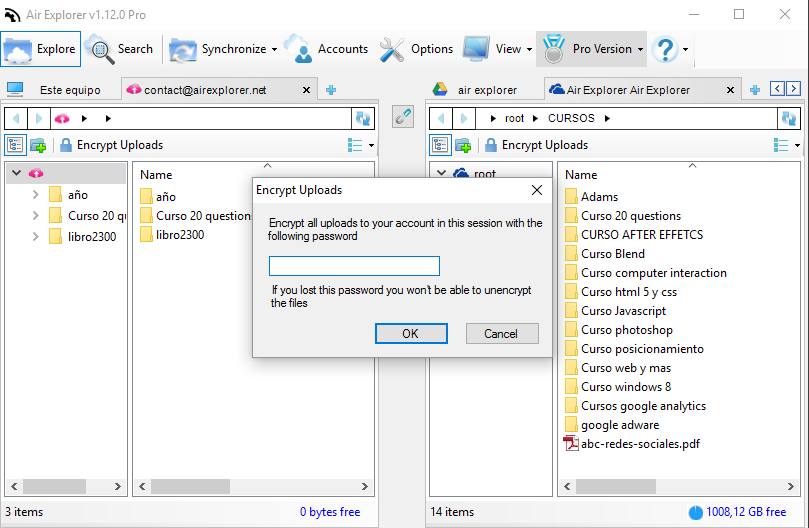The width and height of the screenshot is (809, 528).
Task: Expand the Pro Version dropdown arrow
Action: tap(640, 50)
